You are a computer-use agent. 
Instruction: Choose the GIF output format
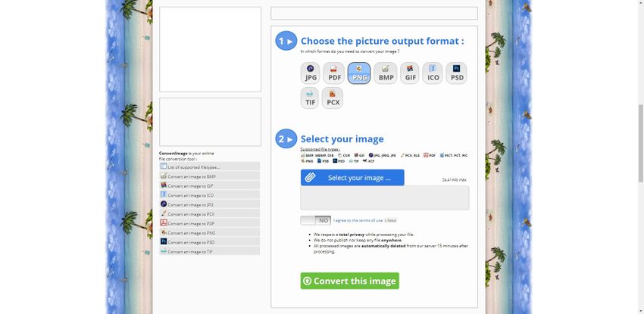(x=410, y=73)
